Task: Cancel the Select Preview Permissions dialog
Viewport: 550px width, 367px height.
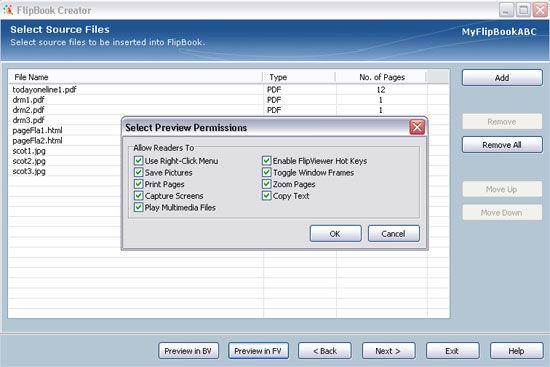Action: click(x=394, y=234)
